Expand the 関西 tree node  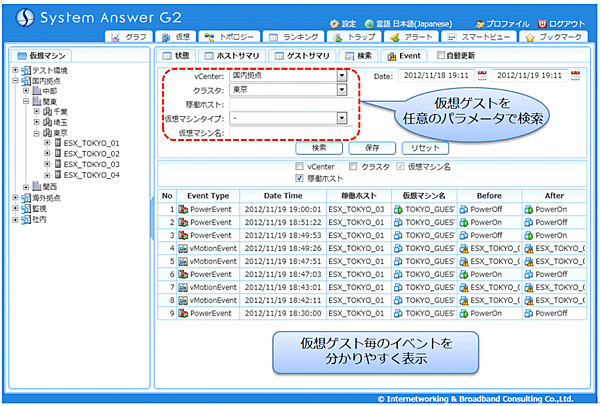[x=25, y=186]
